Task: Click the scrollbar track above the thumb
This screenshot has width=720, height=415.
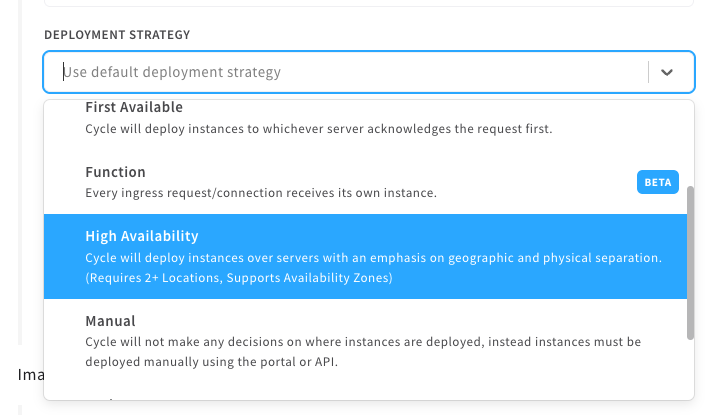Action: (x=689, y=140)
